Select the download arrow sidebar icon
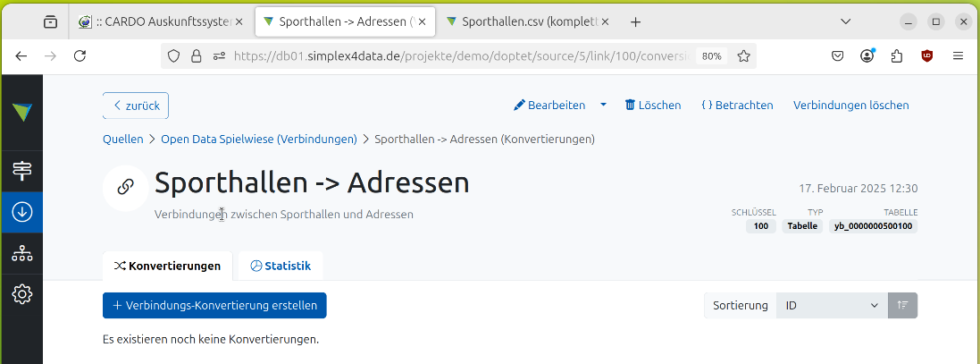The image size is (980, 364). (21, 212)
